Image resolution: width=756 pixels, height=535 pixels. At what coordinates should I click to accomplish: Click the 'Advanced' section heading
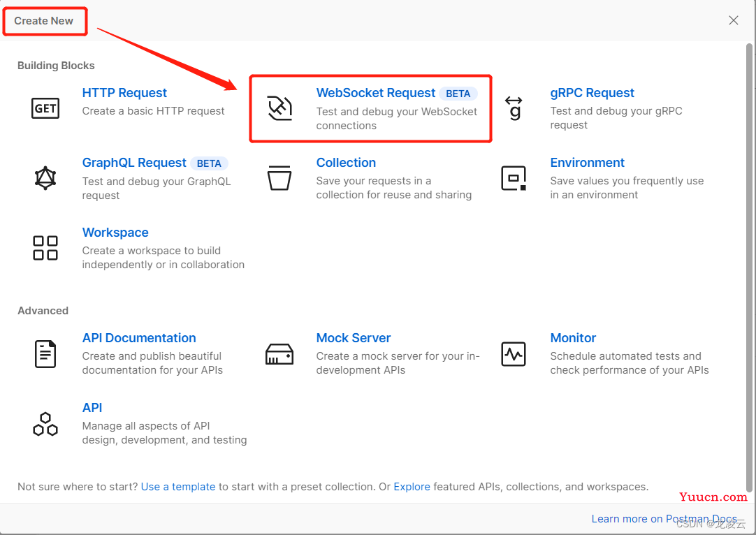43,311
